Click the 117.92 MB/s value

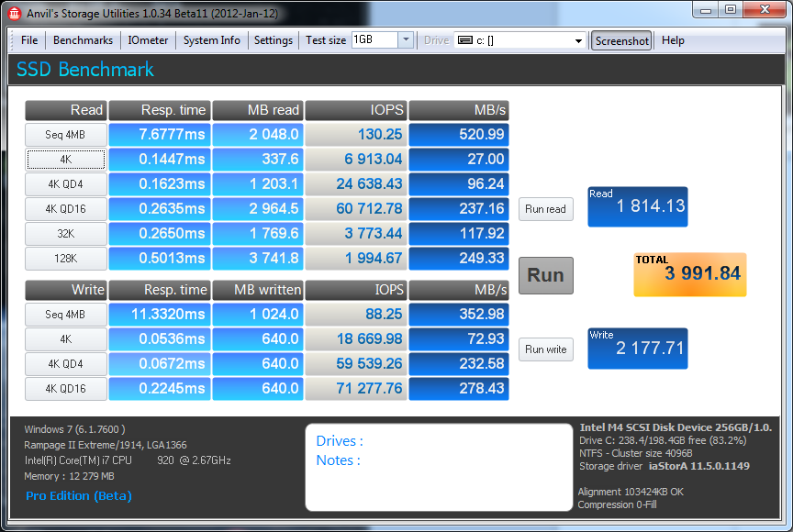(459, 233)
